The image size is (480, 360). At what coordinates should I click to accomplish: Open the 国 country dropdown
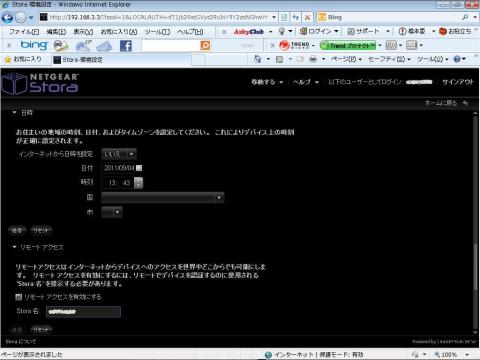click(x=163, y=197)
